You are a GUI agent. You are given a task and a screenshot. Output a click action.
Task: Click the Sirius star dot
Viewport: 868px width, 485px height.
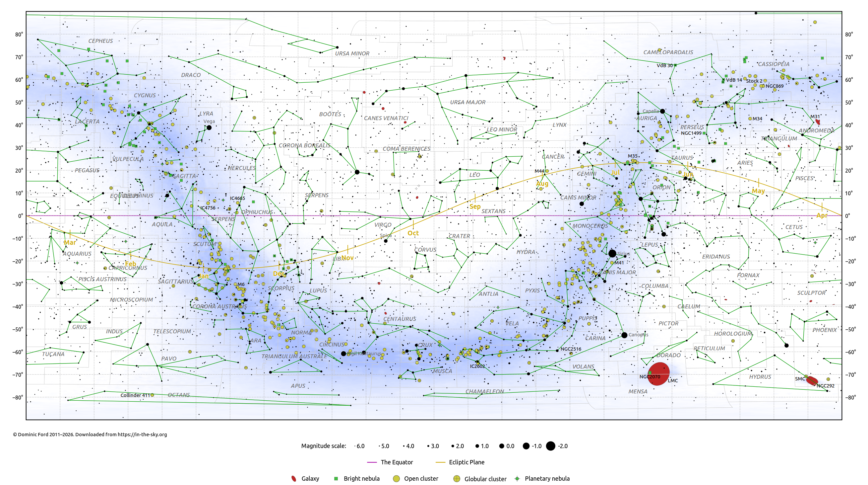(x=612, y=253)
